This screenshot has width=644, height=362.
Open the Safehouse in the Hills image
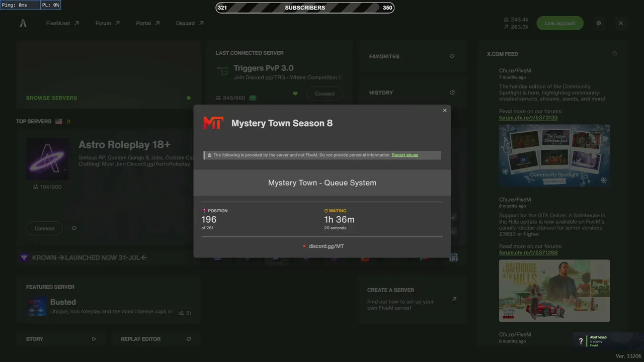coord(554,291)
